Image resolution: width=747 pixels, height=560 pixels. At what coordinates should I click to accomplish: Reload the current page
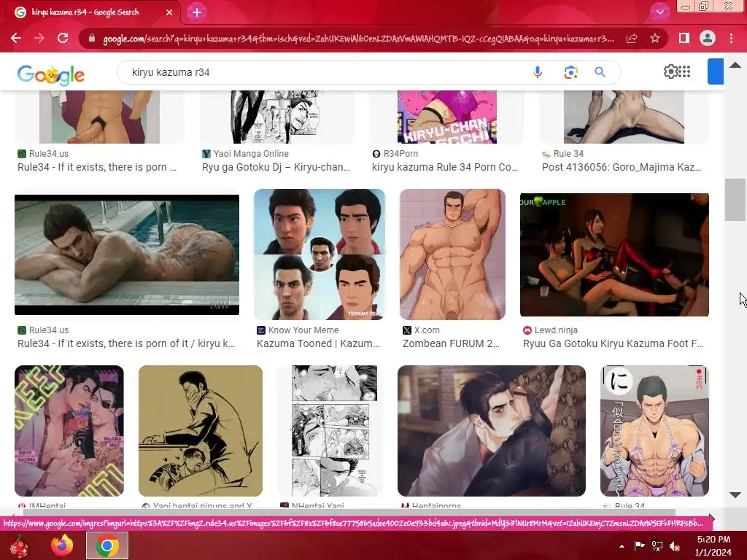(63, 38)
